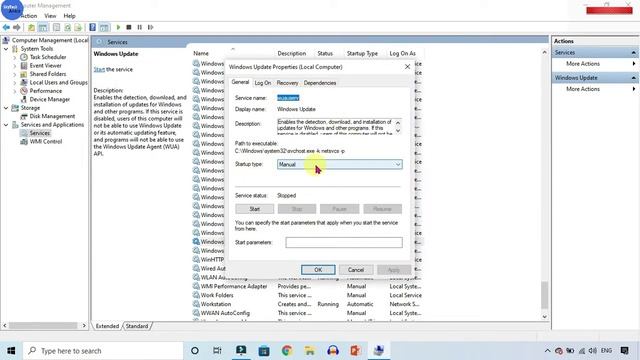Open More Actions under Services

tap(583, 64)
